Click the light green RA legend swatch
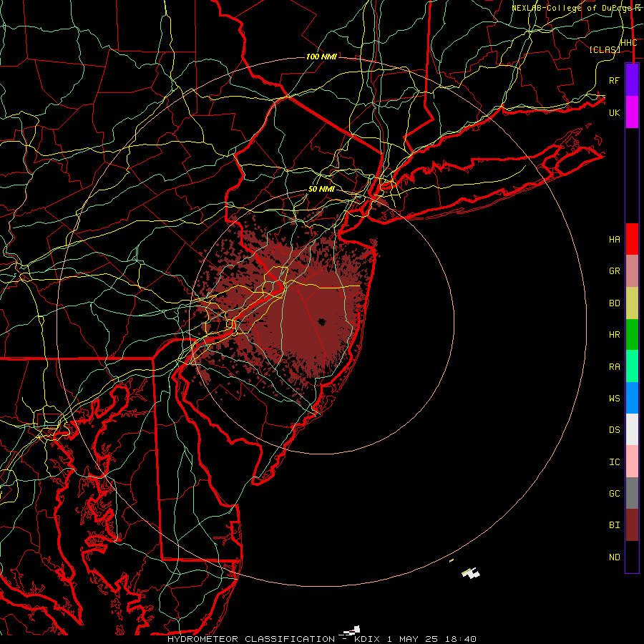This screenshot has height=644, width=644. [x=632, y=366]
